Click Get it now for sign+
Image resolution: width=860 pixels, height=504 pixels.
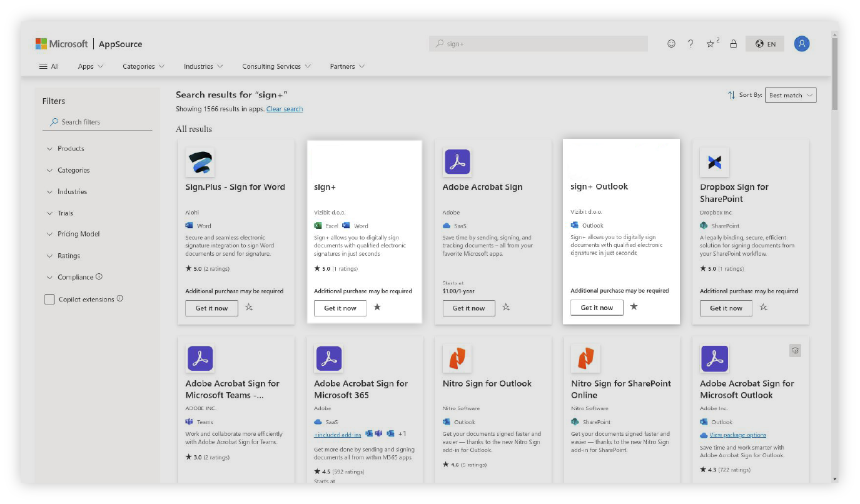[x=340, y=308]
